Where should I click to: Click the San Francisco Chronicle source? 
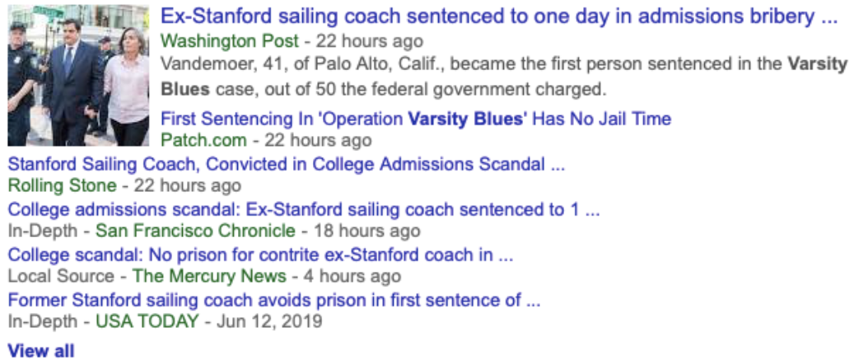pos(195,231)
